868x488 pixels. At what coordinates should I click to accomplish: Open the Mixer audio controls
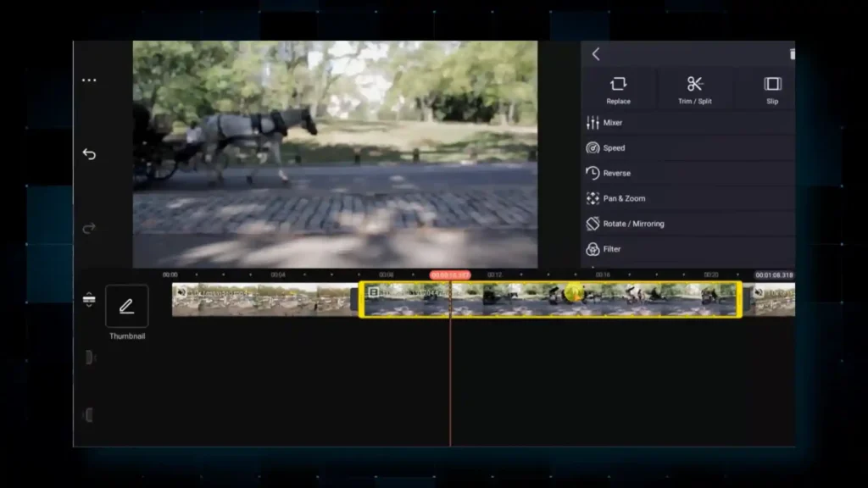[x=612, y=122]
